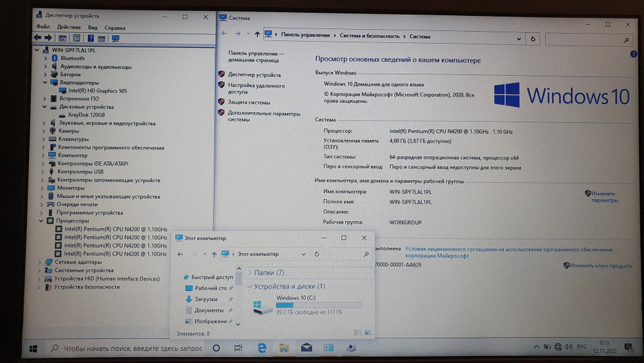
Task: Click back arrow in Этот компьютер window
Action: (x=180, y=254)
